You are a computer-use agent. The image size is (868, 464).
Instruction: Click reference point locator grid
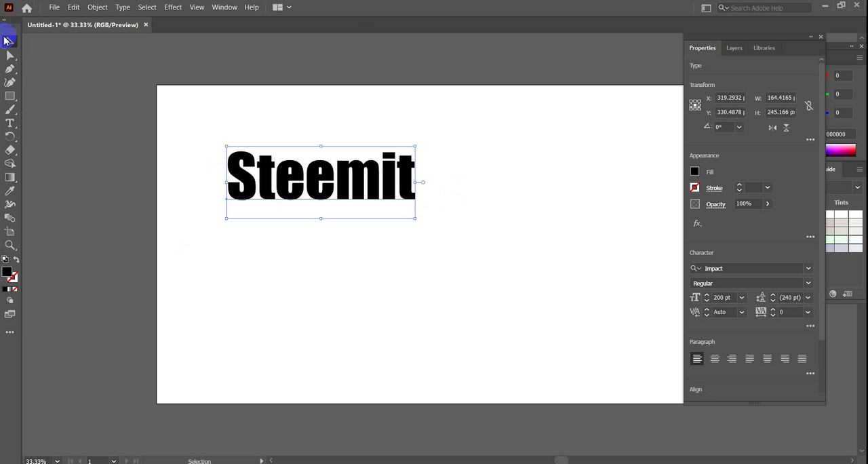pyautogui.click(x=695, y=105)
